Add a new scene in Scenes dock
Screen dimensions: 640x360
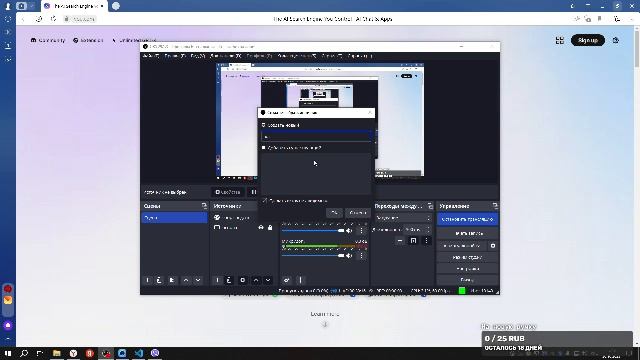[x=148, y=280]
